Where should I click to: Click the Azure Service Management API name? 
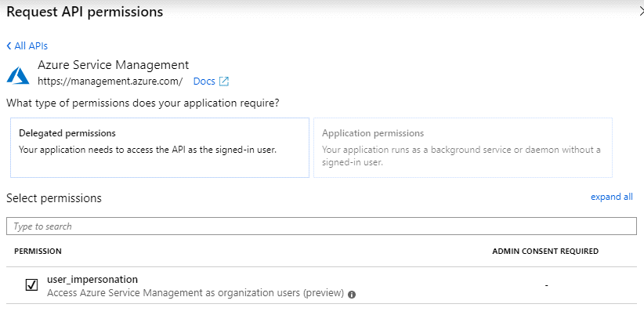tap(113, 65)
